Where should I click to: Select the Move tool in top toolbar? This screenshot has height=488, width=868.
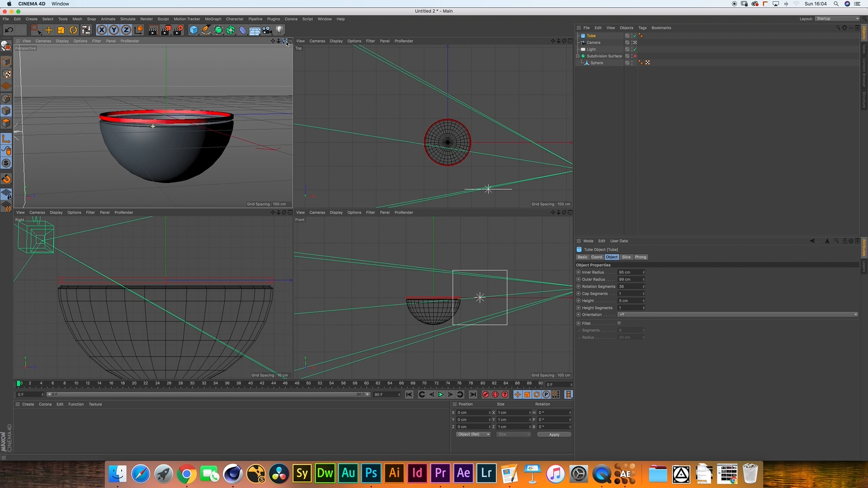[x=48, y=30]
